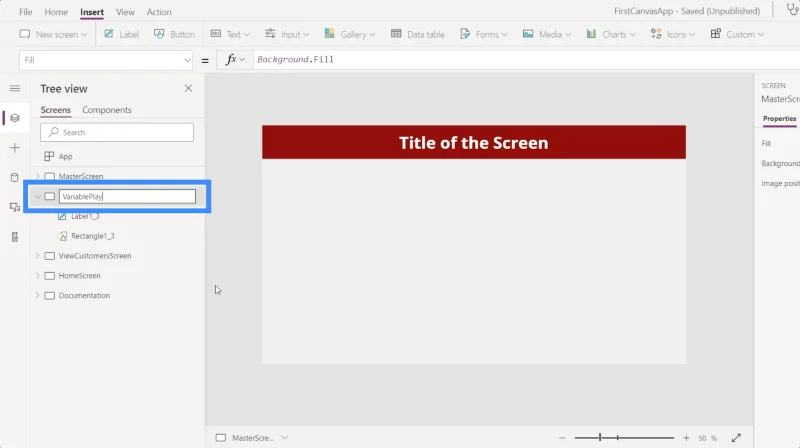Toggle the hamburger navigation menu
Image resolution: width=800 pixels, height=448 pixels.
15,89
